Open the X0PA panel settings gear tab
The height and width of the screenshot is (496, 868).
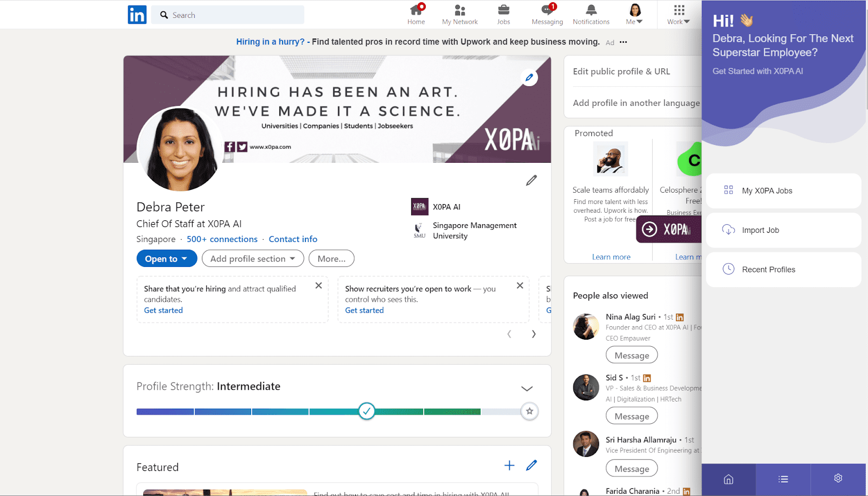click(838, 479)
